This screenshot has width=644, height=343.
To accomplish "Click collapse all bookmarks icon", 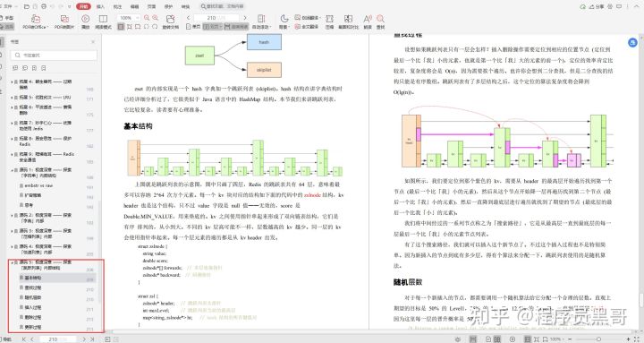I will click(25, 68).
